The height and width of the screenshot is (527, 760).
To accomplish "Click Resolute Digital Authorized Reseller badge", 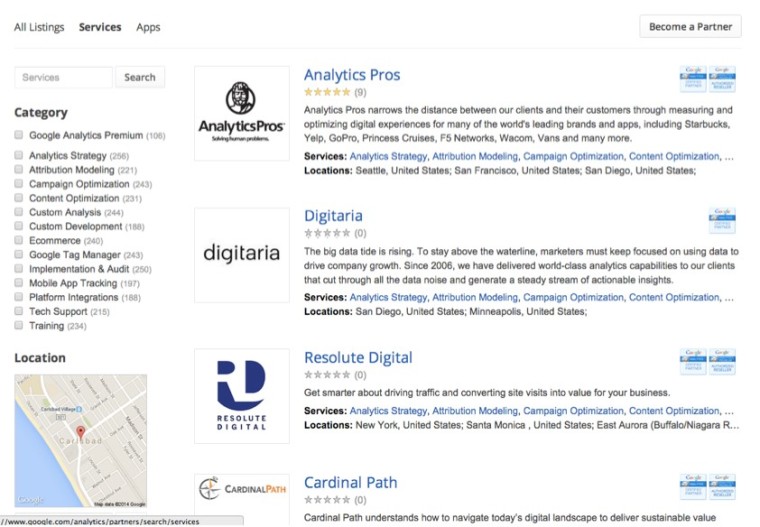I will (x=722, y=362).
